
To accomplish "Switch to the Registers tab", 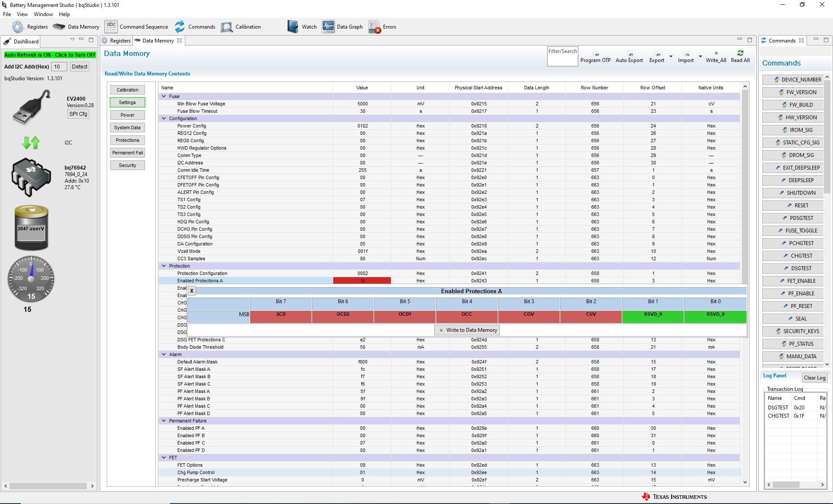I will (x=116, y=40).
